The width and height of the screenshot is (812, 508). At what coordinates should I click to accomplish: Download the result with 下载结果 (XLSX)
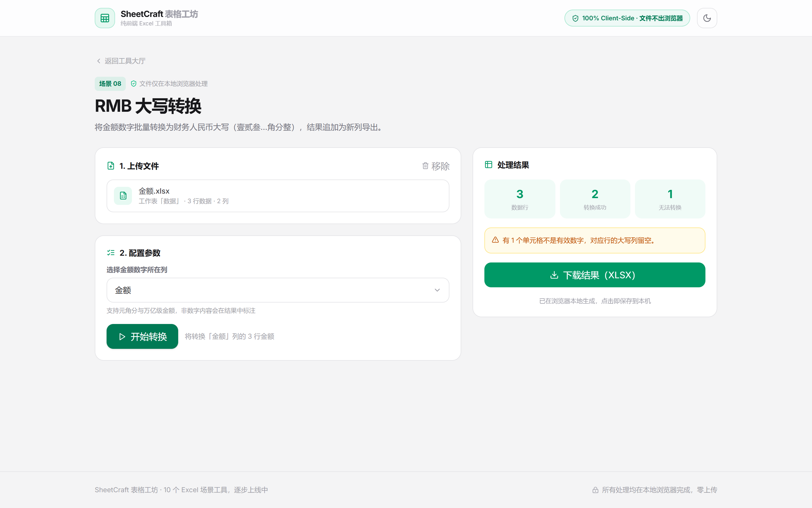click(x=595, y=275)
